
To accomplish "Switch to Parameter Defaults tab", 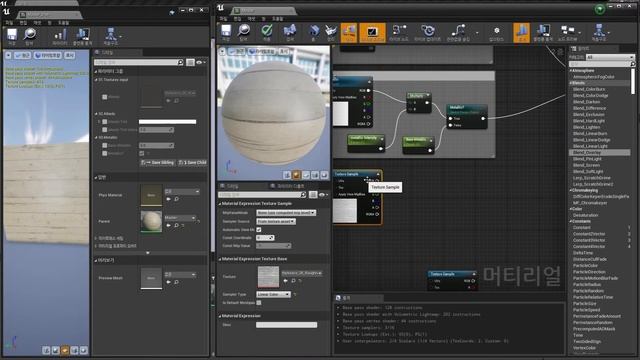I will click(x=291, y=186).
